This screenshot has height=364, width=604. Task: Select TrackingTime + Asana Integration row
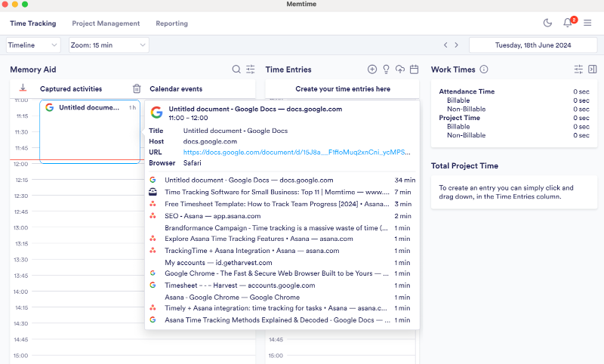pos(282,251)
